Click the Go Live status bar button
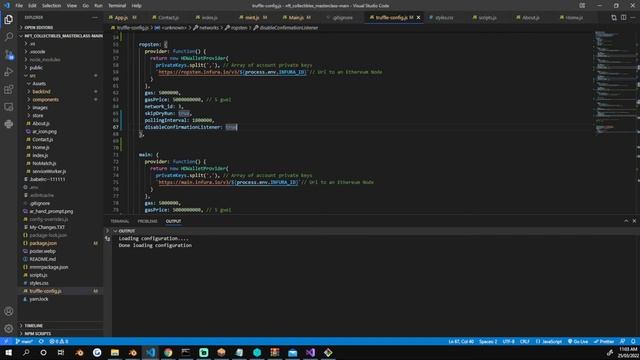640x360 pixels. [578, 341]
